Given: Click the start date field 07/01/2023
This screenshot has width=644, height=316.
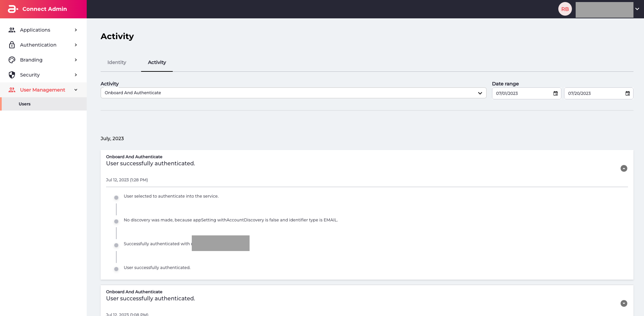Looking at the screenshot, I should coord(526,94).
